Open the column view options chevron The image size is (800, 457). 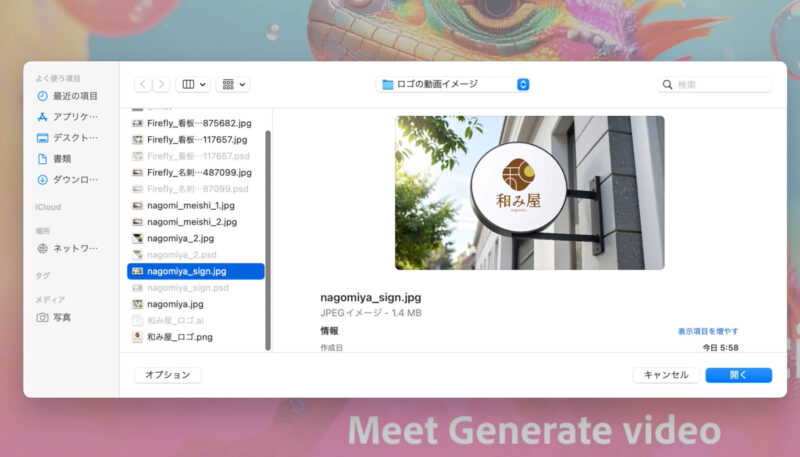pos(203,85)
